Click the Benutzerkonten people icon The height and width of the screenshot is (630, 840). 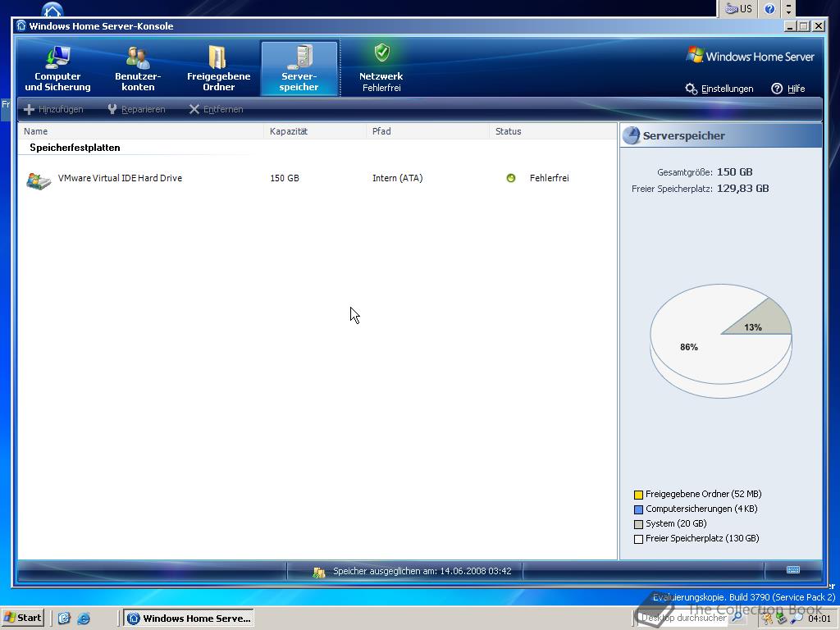(x=138, y=57)
